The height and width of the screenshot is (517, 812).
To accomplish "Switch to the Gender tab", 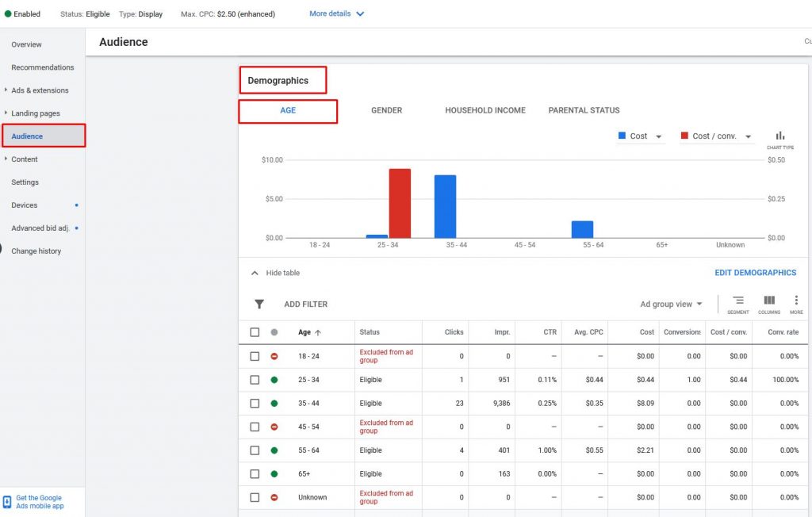I will [386, 110].
